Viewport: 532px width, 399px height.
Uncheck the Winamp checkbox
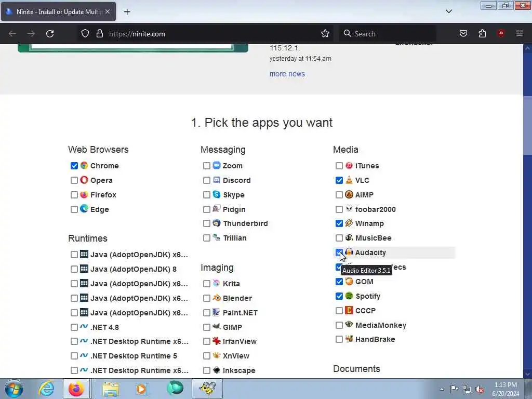tap(339, 223)
